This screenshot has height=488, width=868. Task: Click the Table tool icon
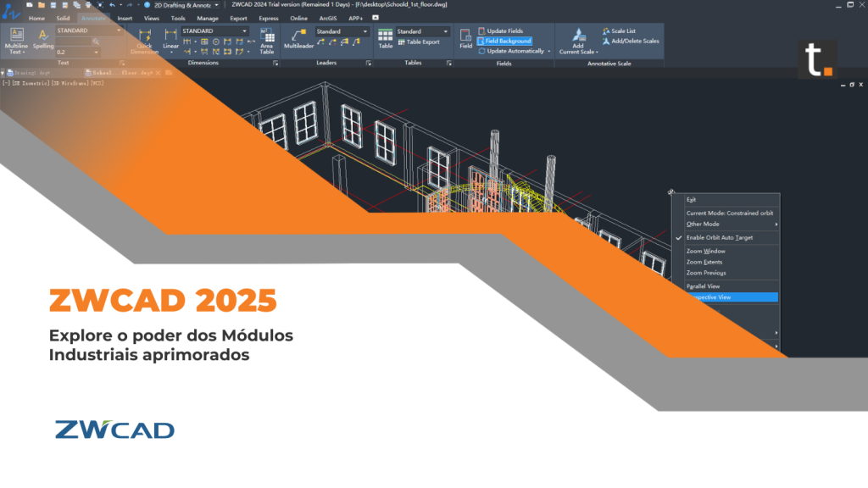pos(386,36)
